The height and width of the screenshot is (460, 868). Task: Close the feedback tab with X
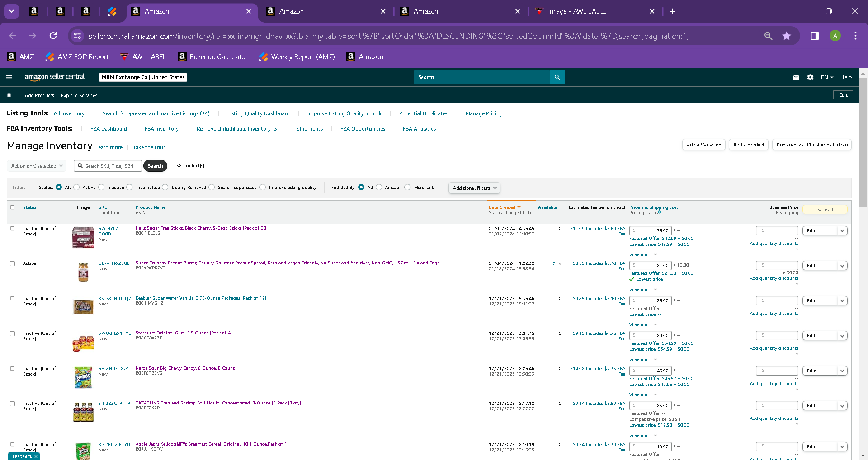pos(36,456)
